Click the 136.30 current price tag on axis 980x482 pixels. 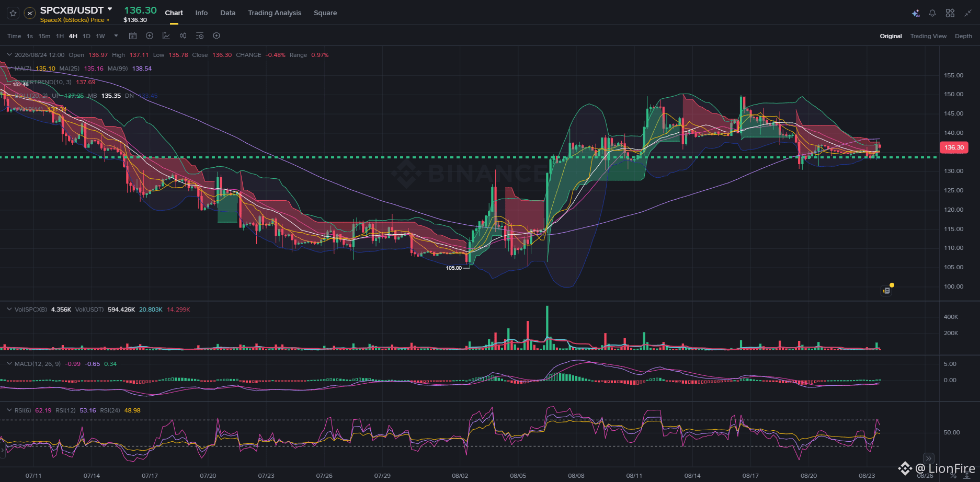click(954, 147)
